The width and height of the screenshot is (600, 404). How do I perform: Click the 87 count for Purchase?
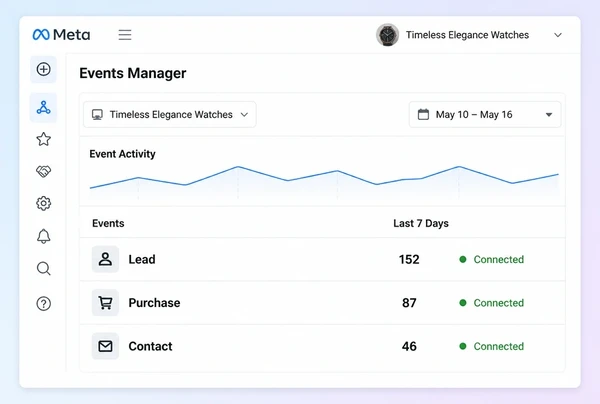coord(409,303)
